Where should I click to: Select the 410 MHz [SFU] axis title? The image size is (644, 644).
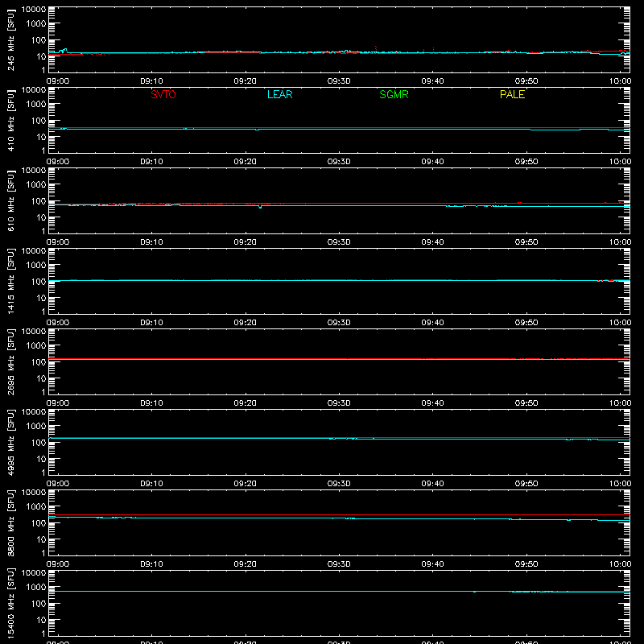(x=11, y=120)
